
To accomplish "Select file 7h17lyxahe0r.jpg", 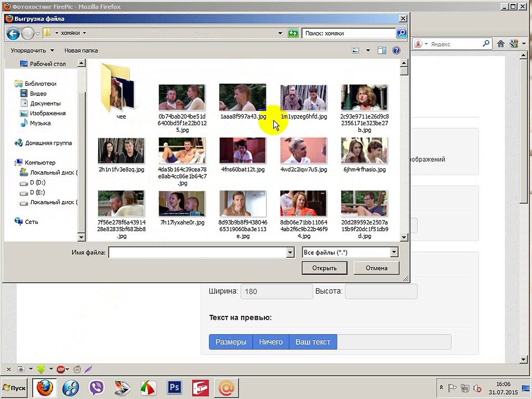I will (182, 208).
